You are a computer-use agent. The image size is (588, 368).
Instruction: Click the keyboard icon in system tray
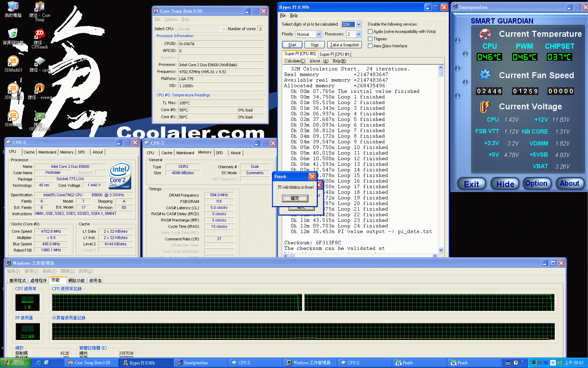tap(508, 363)
